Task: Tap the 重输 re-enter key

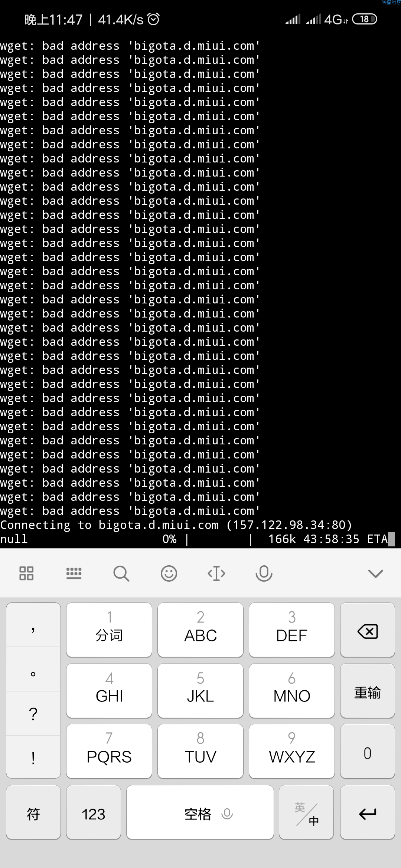Action: coord(368,691)
